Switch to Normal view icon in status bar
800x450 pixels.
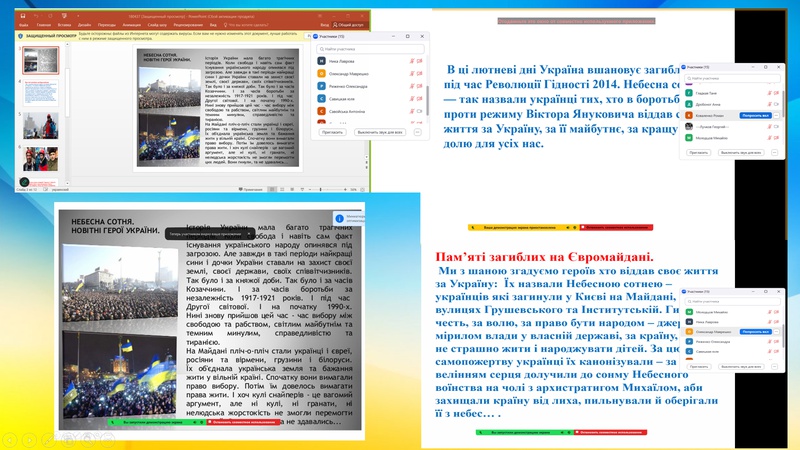click(x=272, y=189)
